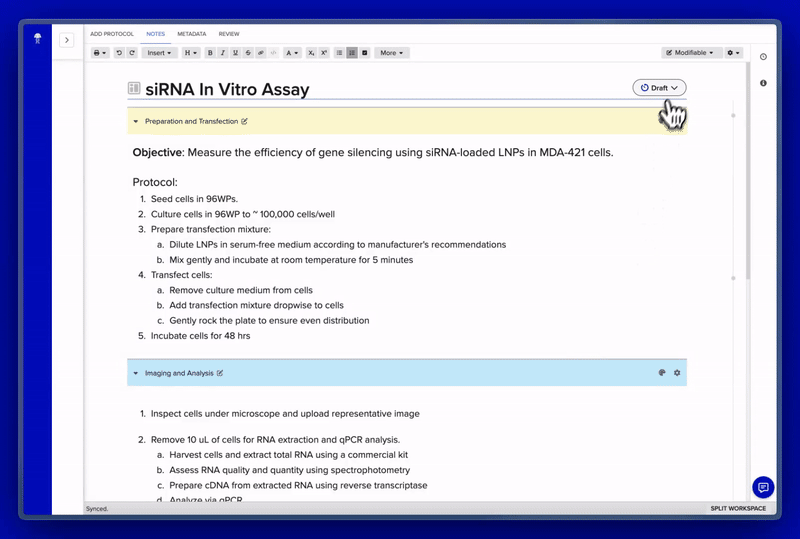
Task: Click 'Inspect cells under microscope' step
Action: pyautogui.click(x=285, y=413)
